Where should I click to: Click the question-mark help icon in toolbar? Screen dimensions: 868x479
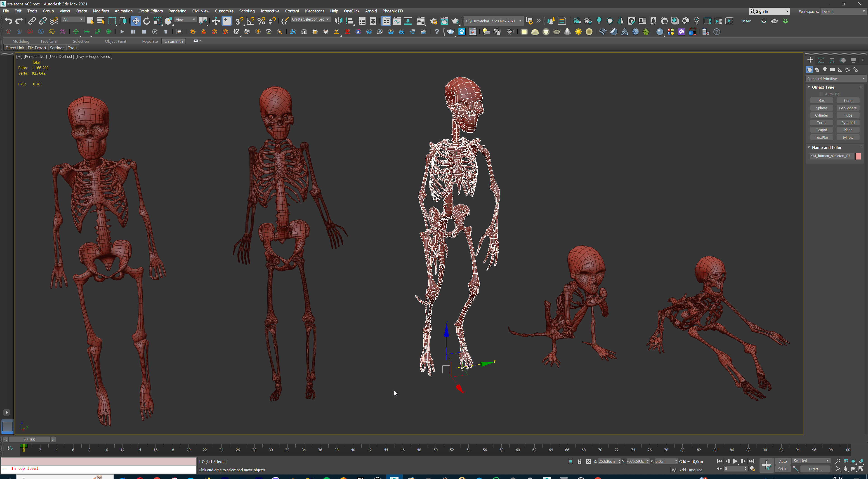tap(437, 32)
